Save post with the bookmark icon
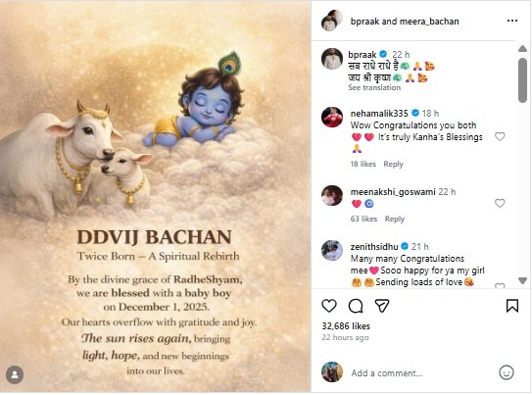The height and width of the screenshot is (395, 532). click(512, 306)
